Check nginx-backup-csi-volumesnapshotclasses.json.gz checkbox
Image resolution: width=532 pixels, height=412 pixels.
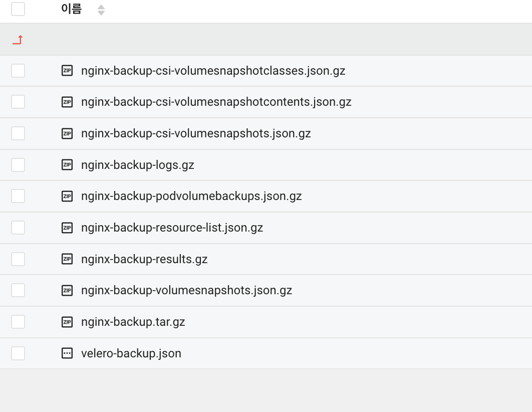pos(18,71)
